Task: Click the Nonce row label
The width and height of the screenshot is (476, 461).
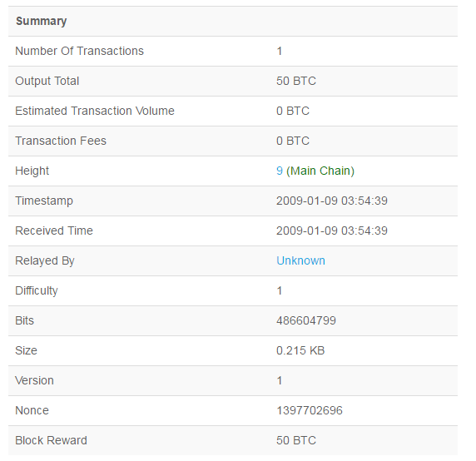Action: [x=32, y=410]
